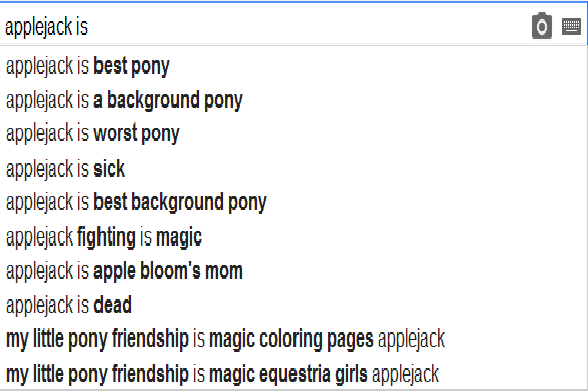Click the first autocomplete suggestion about best pony

click(x=88, y=66)
